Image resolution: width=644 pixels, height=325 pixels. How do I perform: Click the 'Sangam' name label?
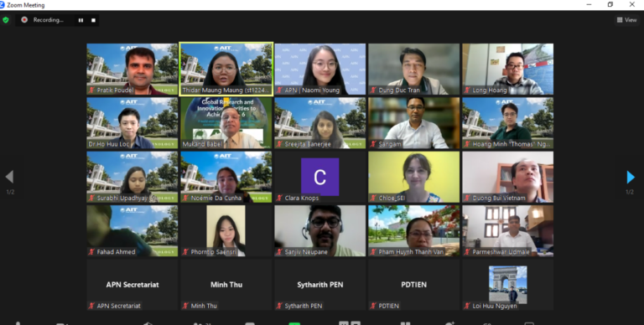(x=390, y=144)
